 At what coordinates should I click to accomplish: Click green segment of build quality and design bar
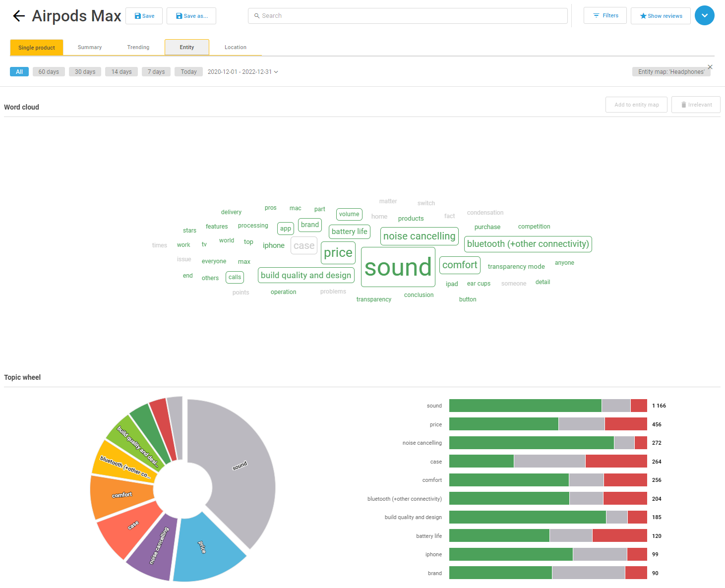[528, 517]
